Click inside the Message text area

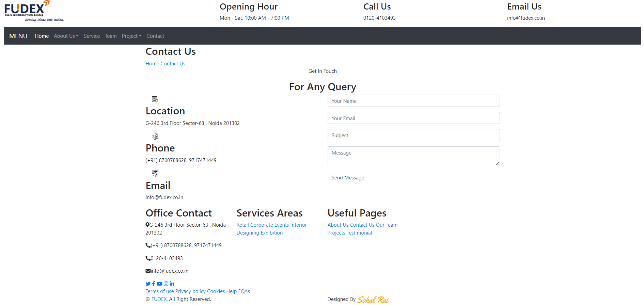[413, 156]
